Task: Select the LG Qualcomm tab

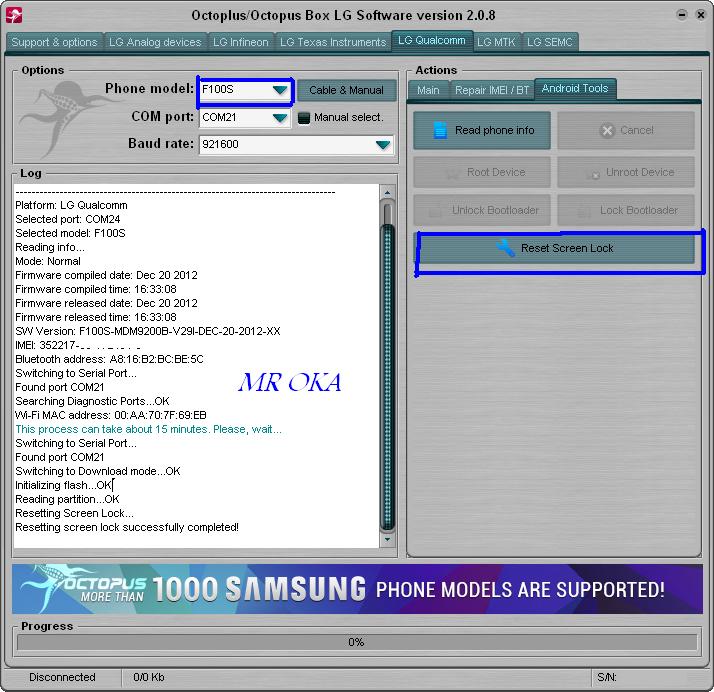Action: [x=432, y=41]
